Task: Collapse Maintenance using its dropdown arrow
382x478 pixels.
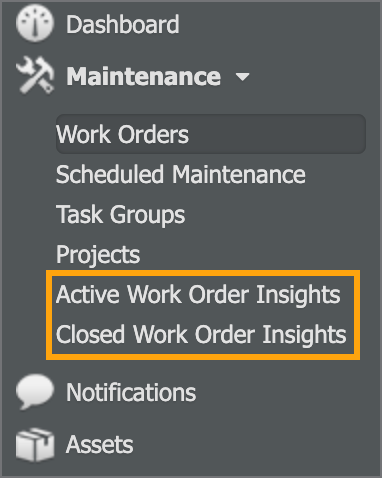Action: (242, 77)
